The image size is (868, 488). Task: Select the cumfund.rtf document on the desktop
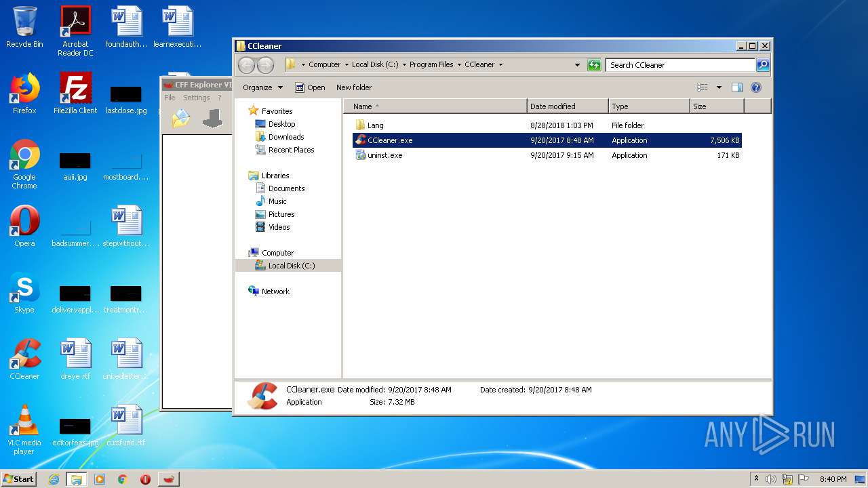126,426
